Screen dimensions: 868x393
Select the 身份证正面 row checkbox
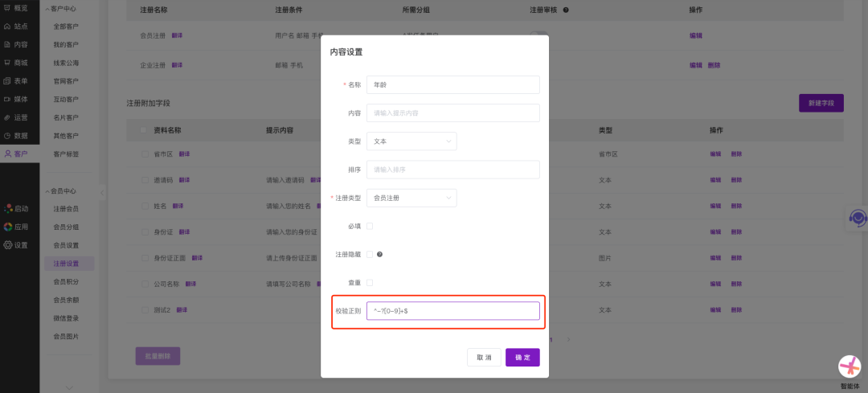145,258
